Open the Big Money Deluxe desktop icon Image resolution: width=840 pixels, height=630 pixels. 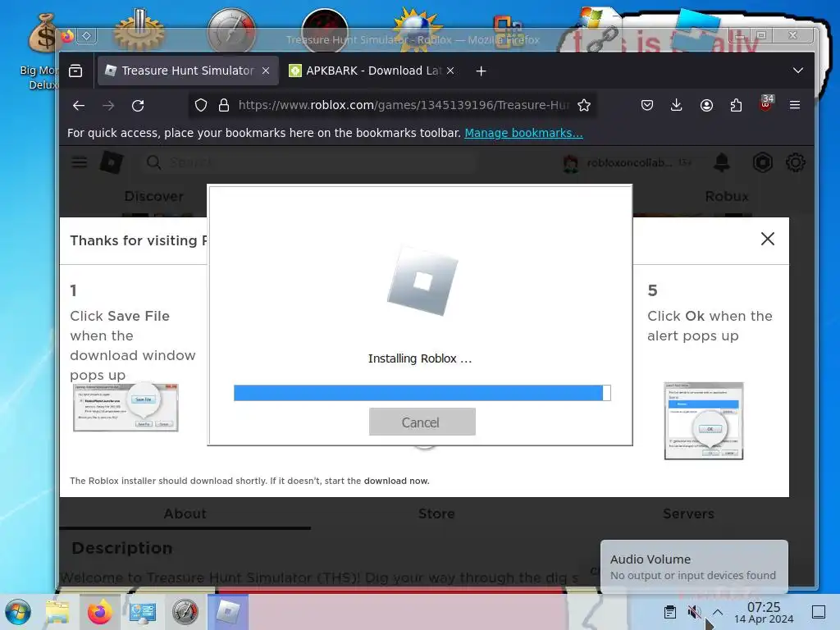click(42, 52)
